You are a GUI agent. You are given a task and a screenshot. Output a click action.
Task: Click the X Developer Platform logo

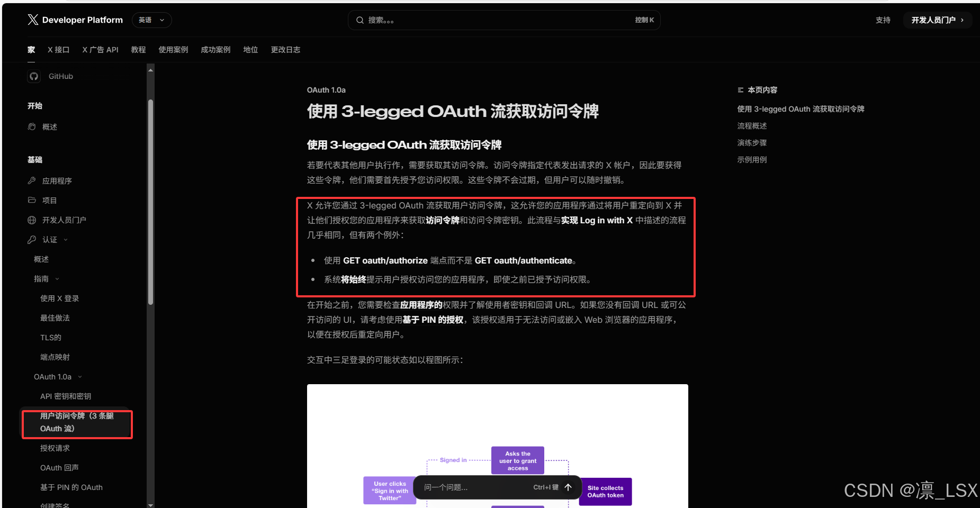pyautogui.click(x=75, y=20)
